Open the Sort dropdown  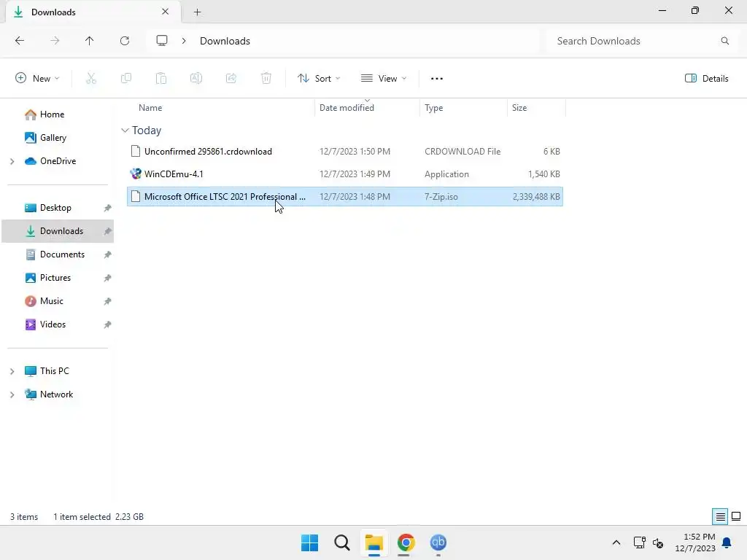[319, 78]
